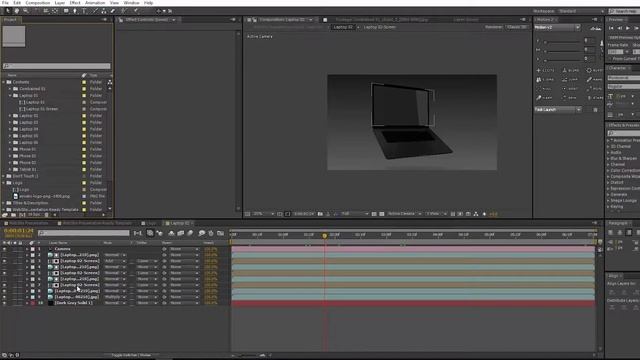The height and width of the screenshot is (360, 640).
Task: Open the Composition menu
Action: click(x=38, y=3)
